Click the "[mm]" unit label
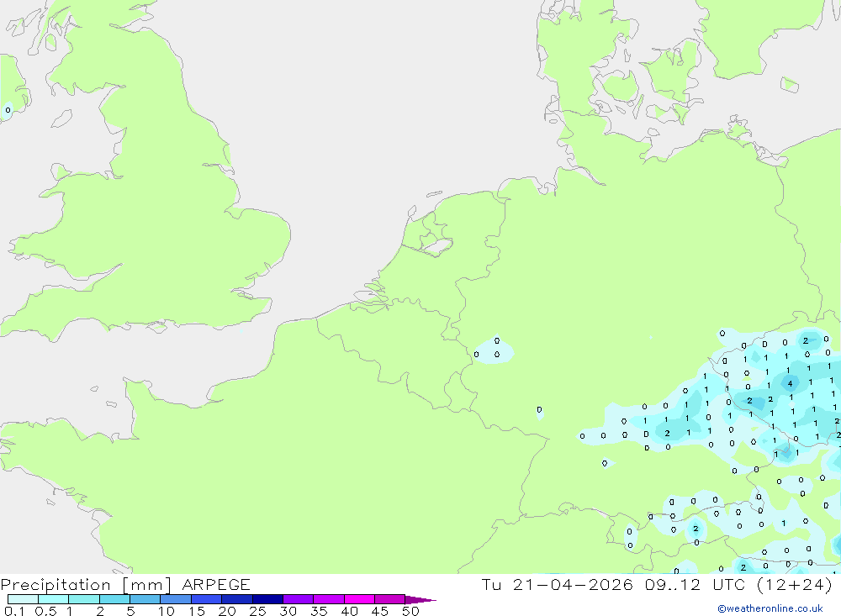The height and width of the screenshot is (616, 841). tap(147, 585)
